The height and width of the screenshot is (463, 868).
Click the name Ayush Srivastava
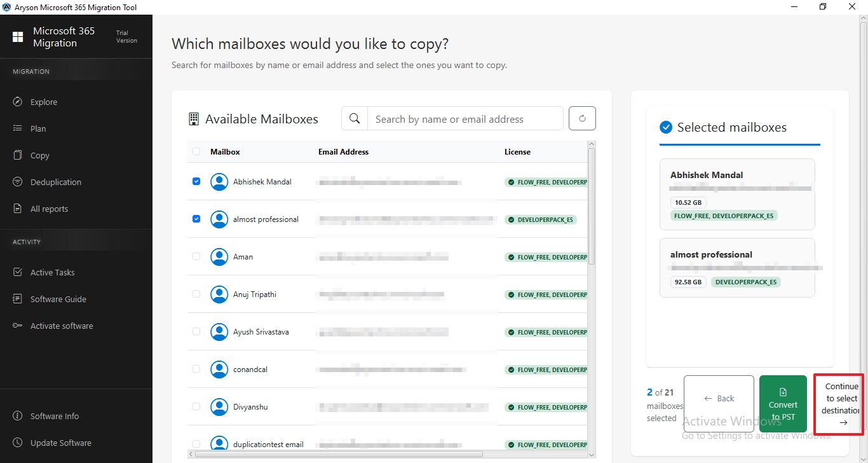point(261,332)
